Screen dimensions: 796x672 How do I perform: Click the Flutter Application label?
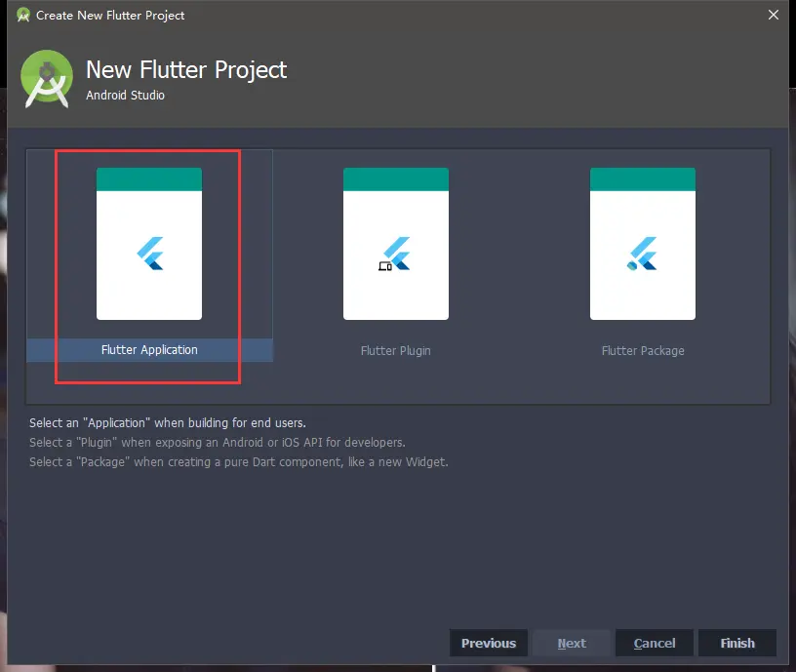click(x=149, y=350)
